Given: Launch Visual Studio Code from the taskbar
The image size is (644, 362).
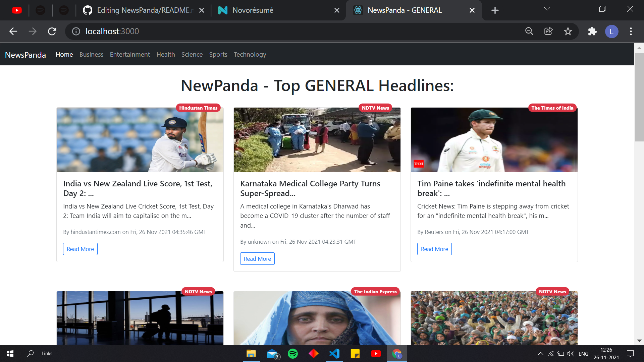Looking at the screenshot, I should (334, 354).
